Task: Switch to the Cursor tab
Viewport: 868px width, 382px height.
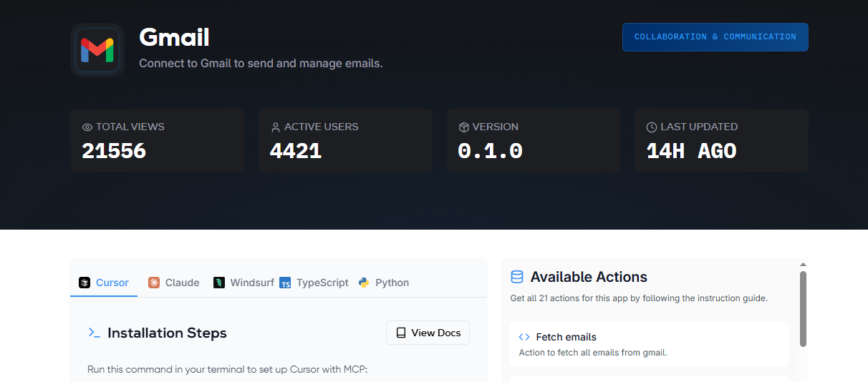Action: [x=104, y=283]
